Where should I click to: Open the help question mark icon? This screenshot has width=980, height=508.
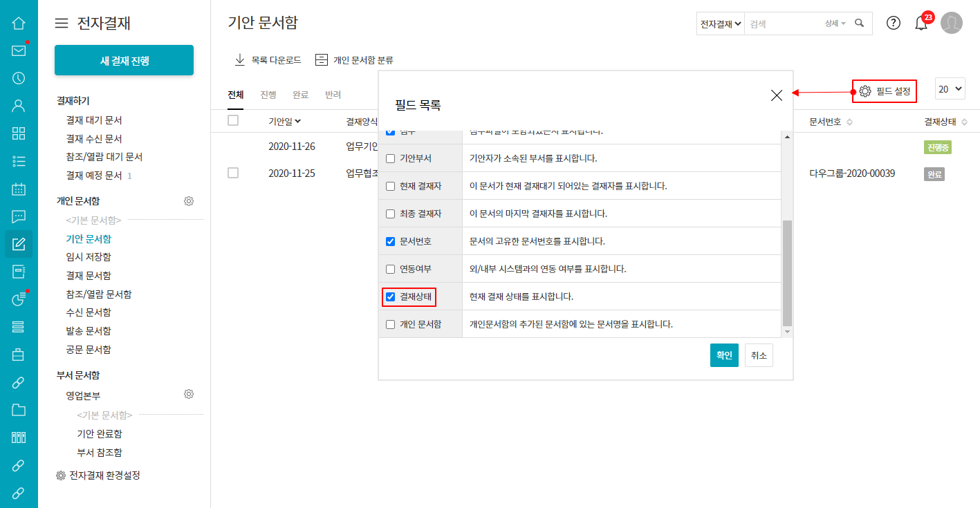click(x=894, y=23)
